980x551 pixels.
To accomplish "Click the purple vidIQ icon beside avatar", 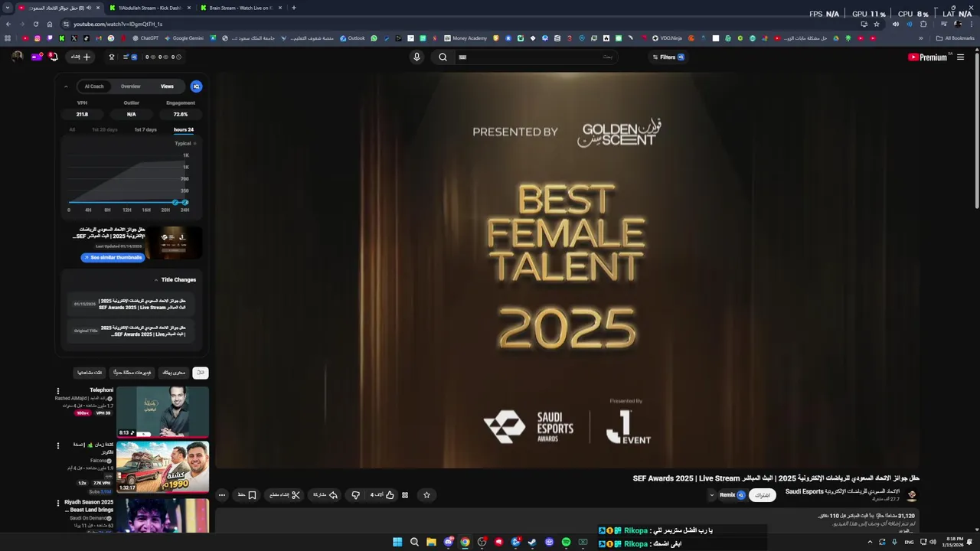I will tap(36, 57).
